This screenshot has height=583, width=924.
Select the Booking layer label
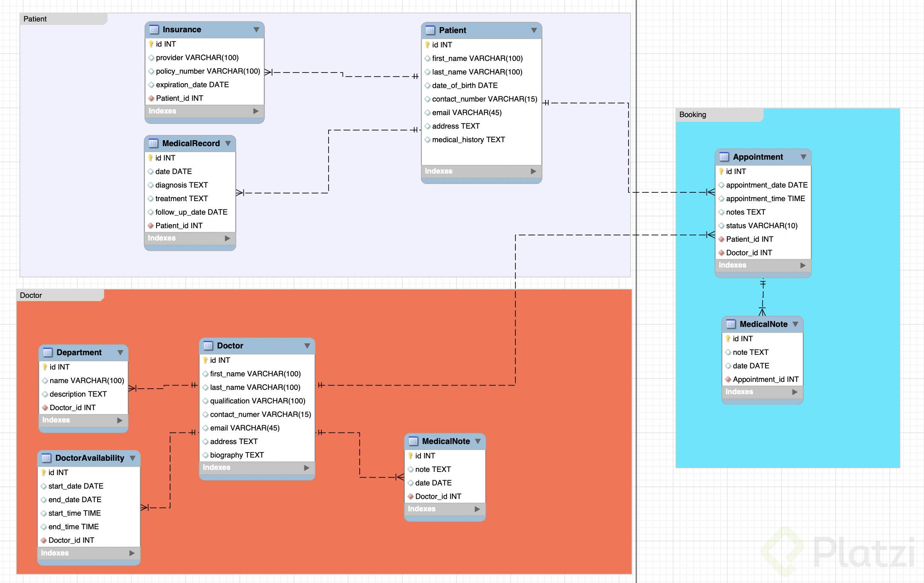(x=693, y=115)
